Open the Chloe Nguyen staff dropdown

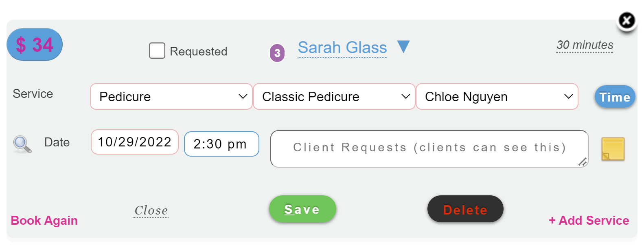497,97
